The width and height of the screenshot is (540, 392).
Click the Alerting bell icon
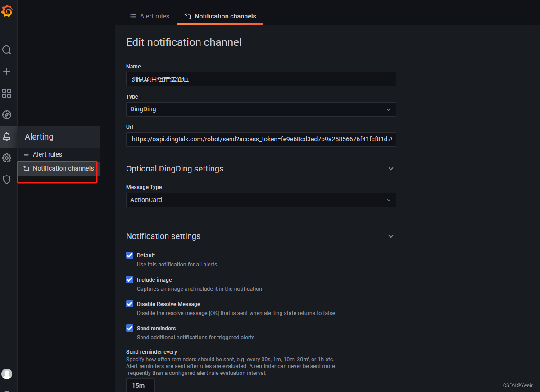click(7, 136)
